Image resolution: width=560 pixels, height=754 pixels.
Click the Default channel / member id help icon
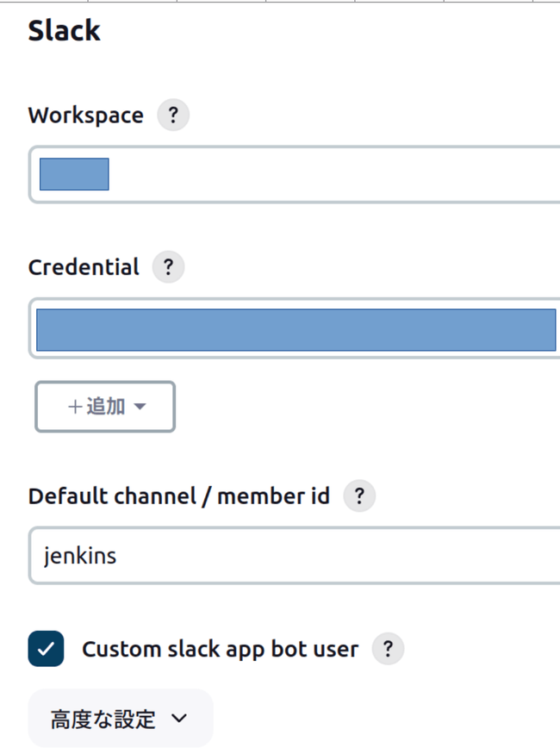359,495
